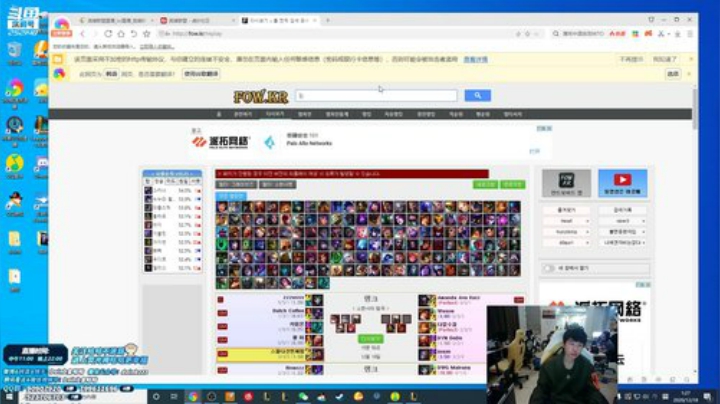Select the blue tab above the champion grid
The width and height of the screenshot is (720, 404).
[x=231, y=196]
